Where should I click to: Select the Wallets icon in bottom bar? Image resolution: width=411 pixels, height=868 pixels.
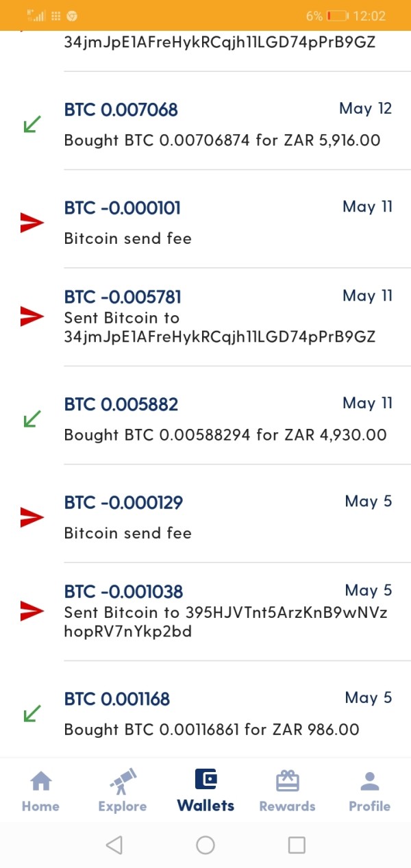(206, 780)
